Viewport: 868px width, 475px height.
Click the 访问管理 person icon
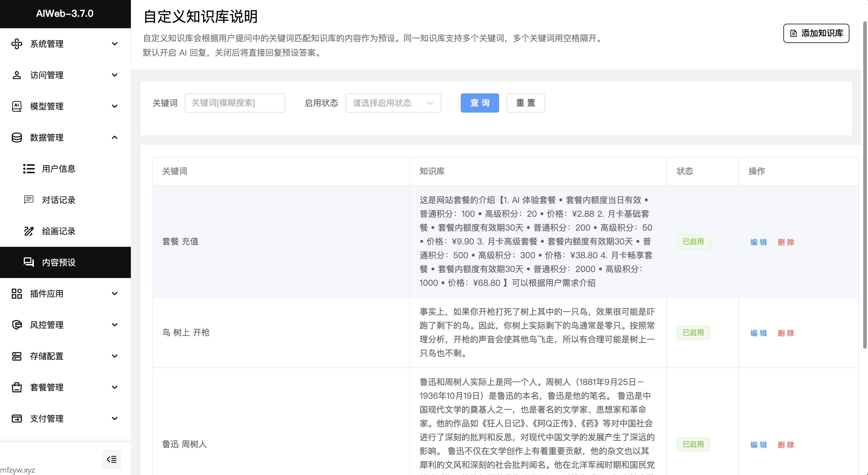17,75
